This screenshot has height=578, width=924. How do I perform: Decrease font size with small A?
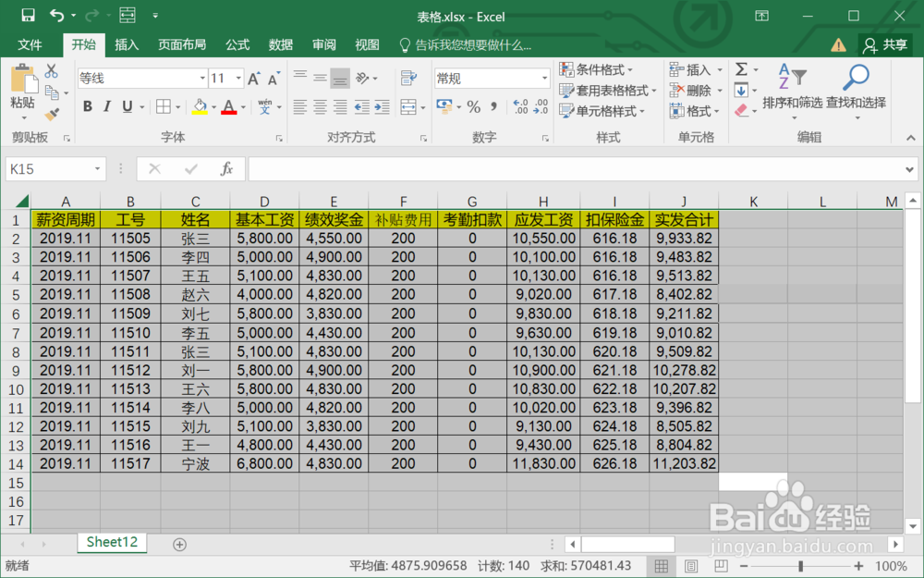pyautogui.click(x=274, y=79)
